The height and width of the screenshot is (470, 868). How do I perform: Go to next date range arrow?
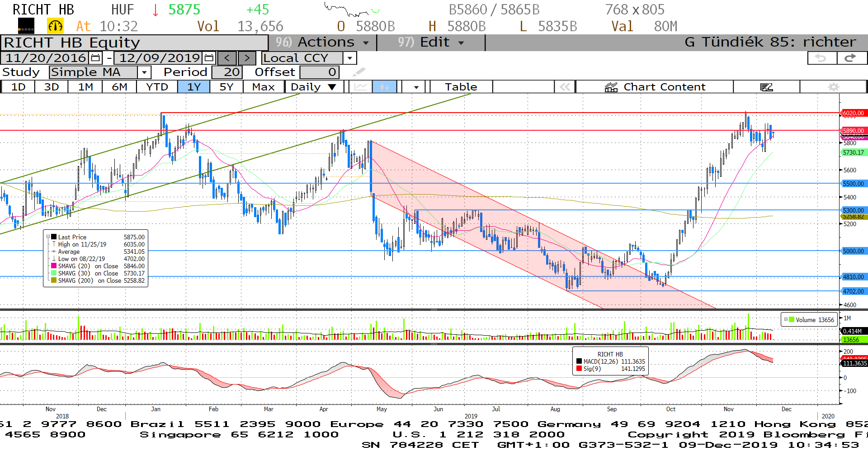247,58
